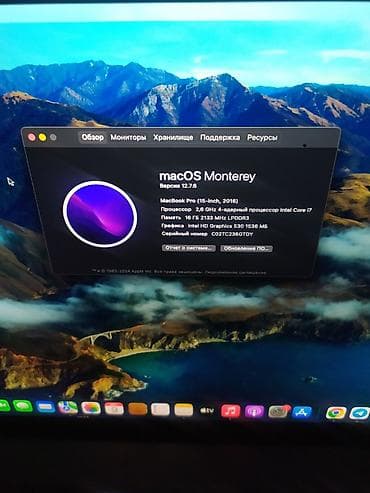Click the macOS Monterey round logo

(x=100, y=214)
